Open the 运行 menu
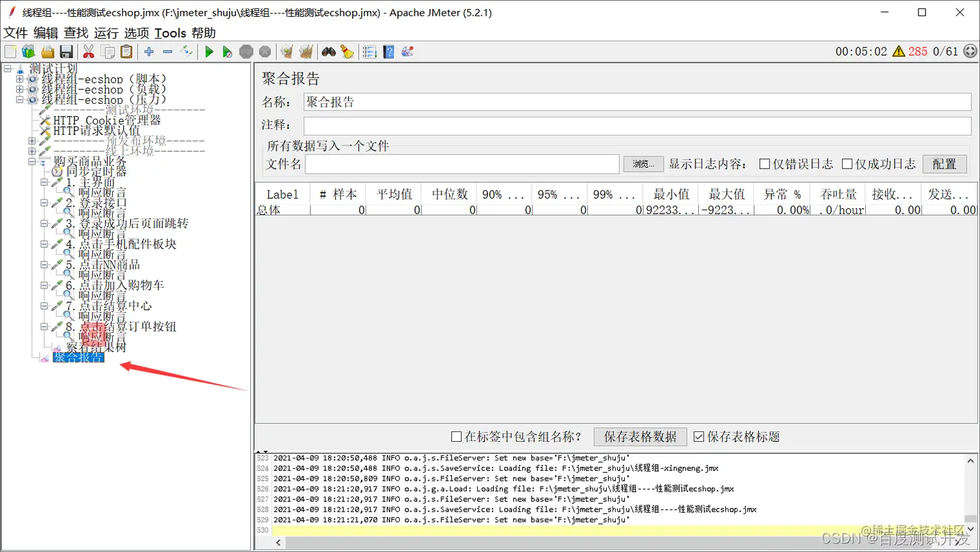Image resolution: width=980 pixels, height=552 pixels. pyautogui.click(x=106, y=33)
